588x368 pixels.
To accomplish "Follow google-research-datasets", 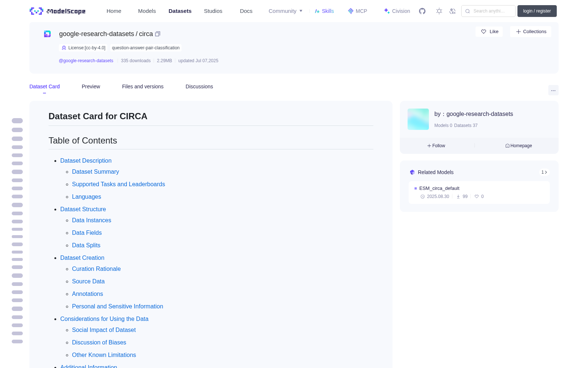I will point(436,146).
